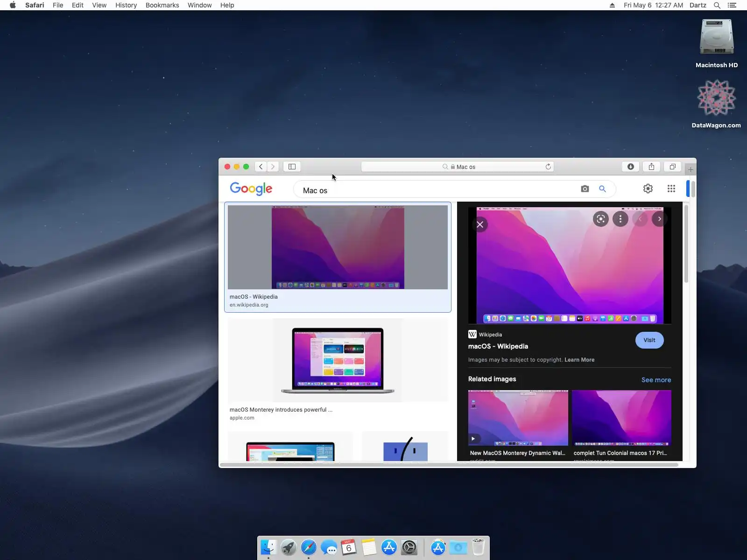Screen dimensions: 747x560
Task: Open Notification Center from the menu bar
Action: 732,5
